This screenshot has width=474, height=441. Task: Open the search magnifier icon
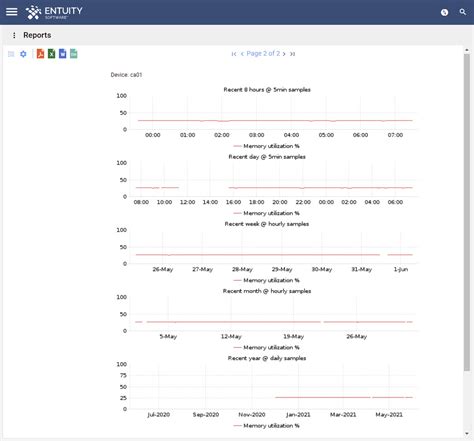point(462,12)
